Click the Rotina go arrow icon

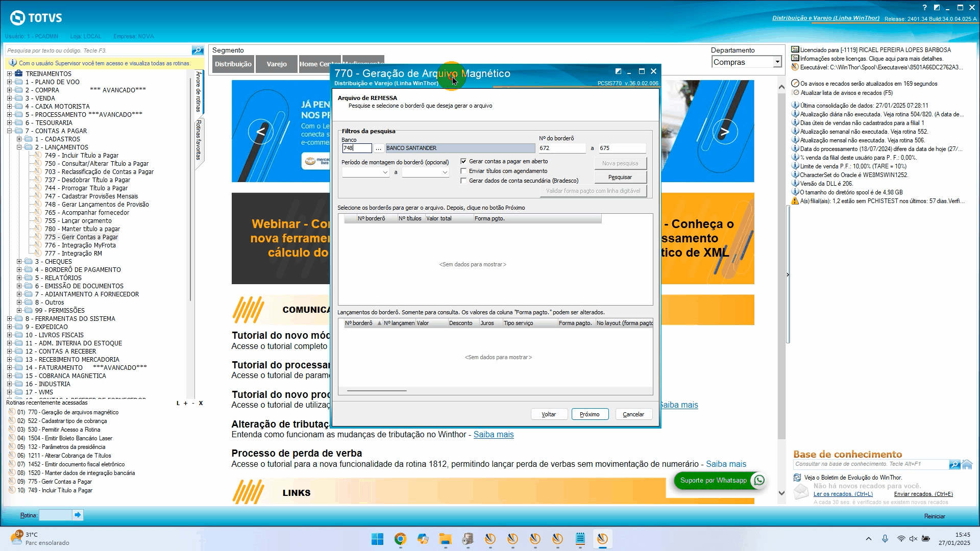[78, 515]
